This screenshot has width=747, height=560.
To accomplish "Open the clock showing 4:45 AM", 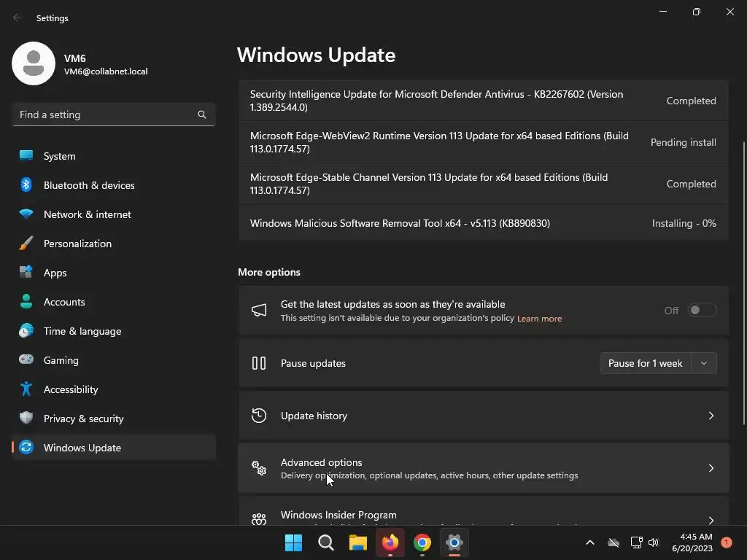I will (692, 542).
